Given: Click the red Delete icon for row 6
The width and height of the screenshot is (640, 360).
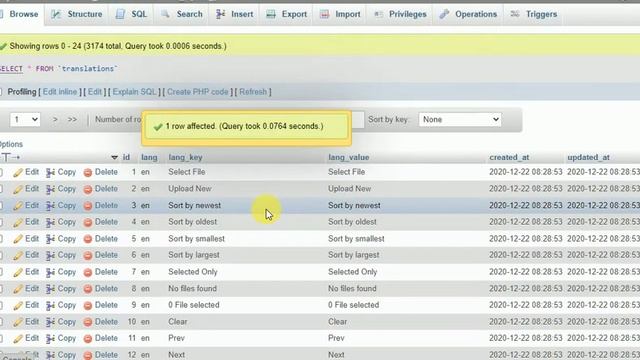Looking at the screenshot, I should (x=88, y=256).
